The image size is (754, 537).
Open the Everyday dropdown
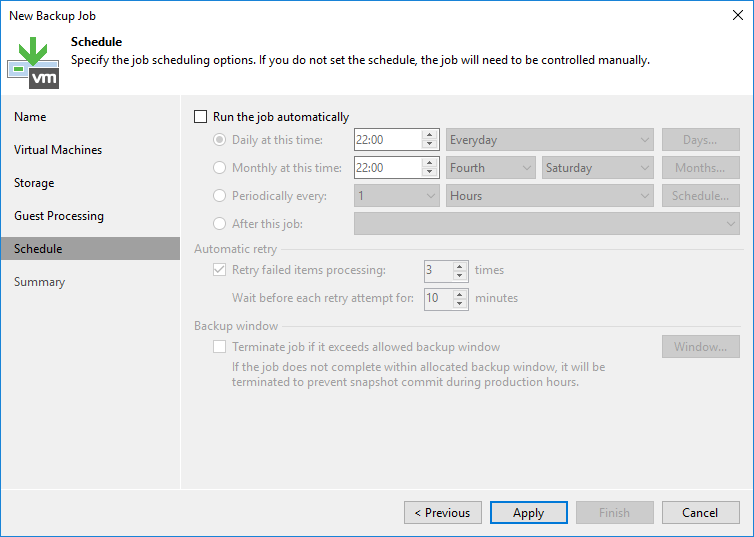551,140
